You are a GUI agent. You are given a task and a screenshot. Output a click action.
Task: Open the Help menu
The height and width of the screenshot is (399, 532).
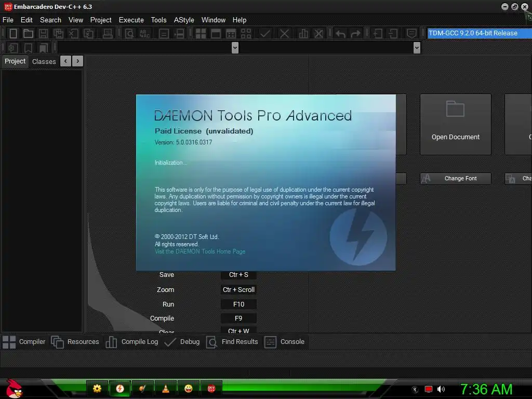coord(239,20)
